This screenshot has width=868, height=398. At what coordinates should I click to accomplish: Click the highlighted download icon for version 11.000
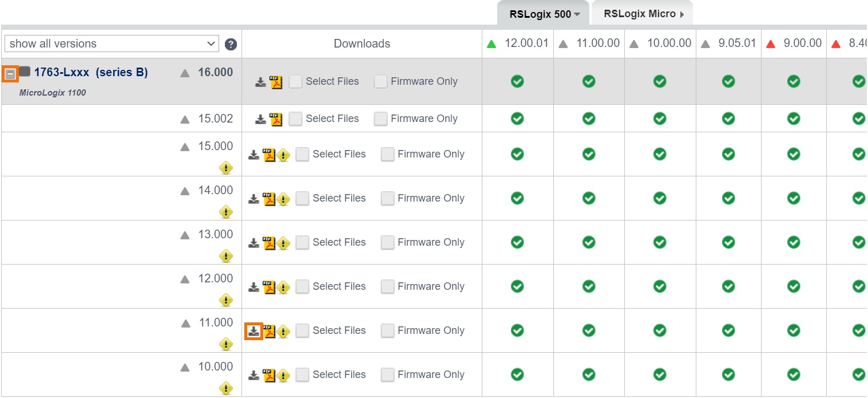254,330
